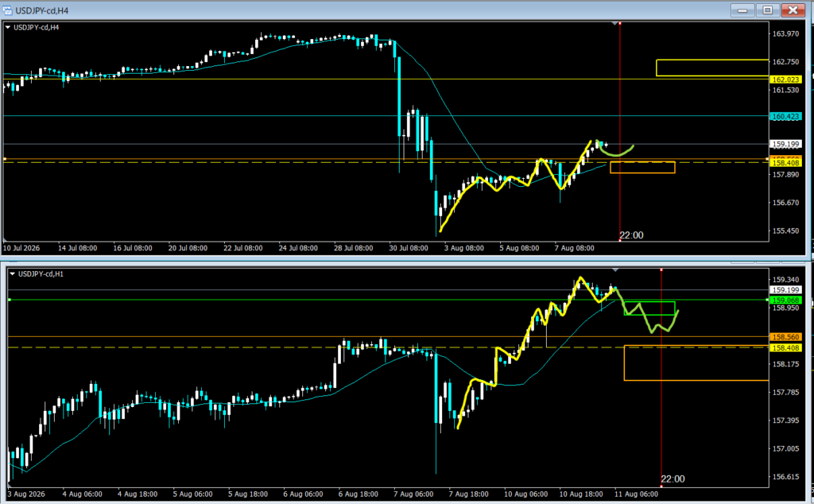
Task: Minimize the USDJPY-cd,H4 chart window
Action: pyautogui.click(x=742, y=10)
